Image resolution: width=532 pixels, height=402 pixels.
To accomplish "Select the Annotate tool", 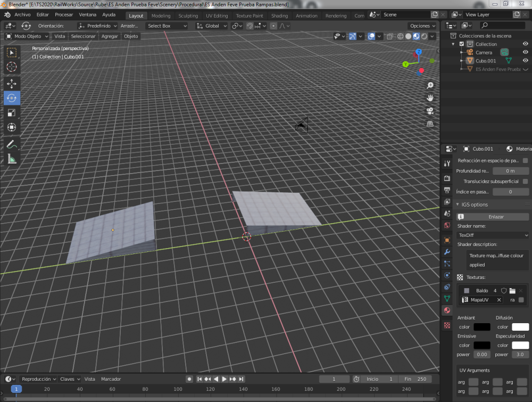I will coord(12,144).
